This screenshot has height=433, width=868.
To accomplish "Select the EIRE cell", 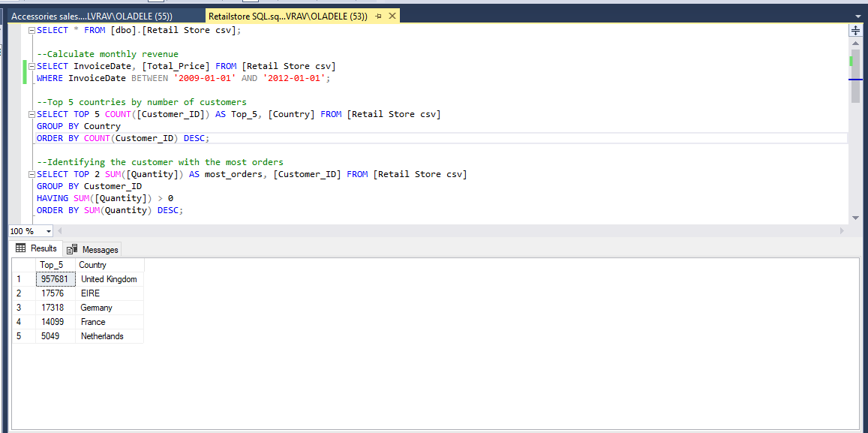I will click(110, 293).
